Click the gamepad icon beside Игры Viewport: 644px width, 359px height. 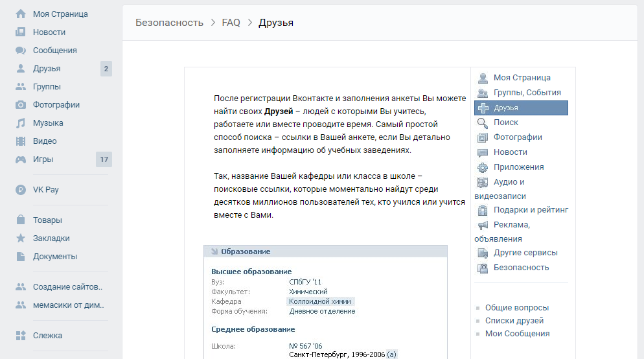point(21,159)
